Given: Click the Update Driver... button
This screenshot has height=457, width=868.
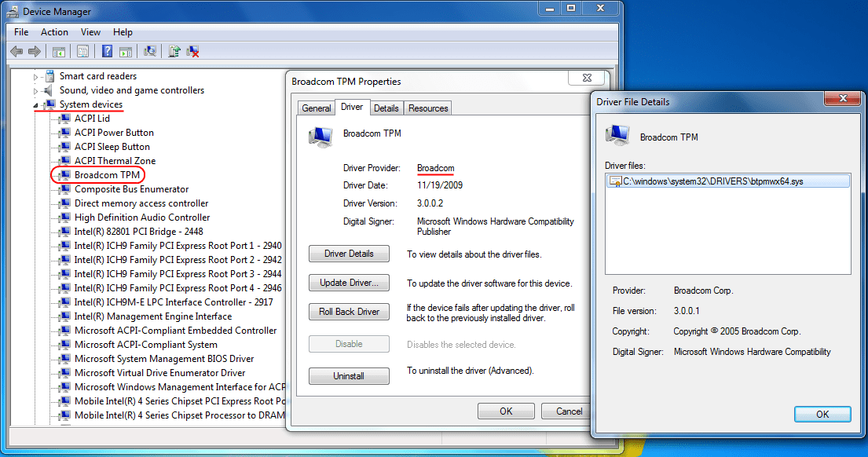Looking at the screenshot, I should click(349, 283).
